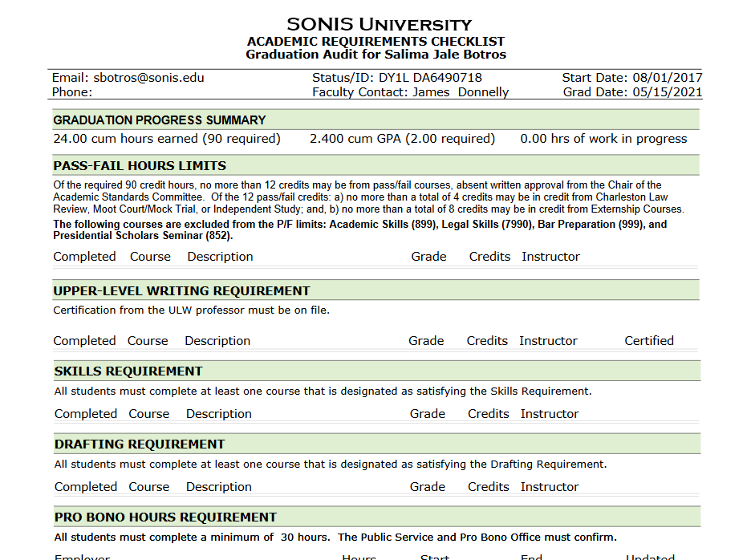The image size is (751, 560).
Task: Click the Faculty Contact name James Donnelly
Action: 461,92
